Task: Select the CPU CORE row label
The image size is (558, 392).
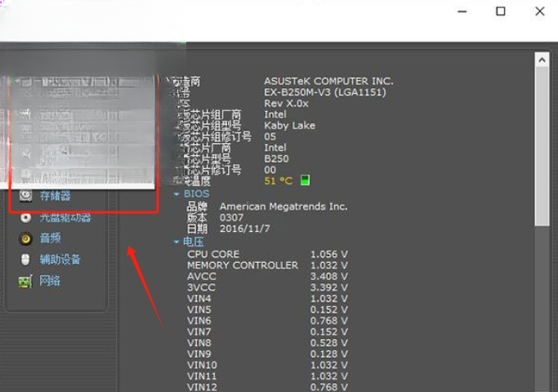Action: point(213,254)
